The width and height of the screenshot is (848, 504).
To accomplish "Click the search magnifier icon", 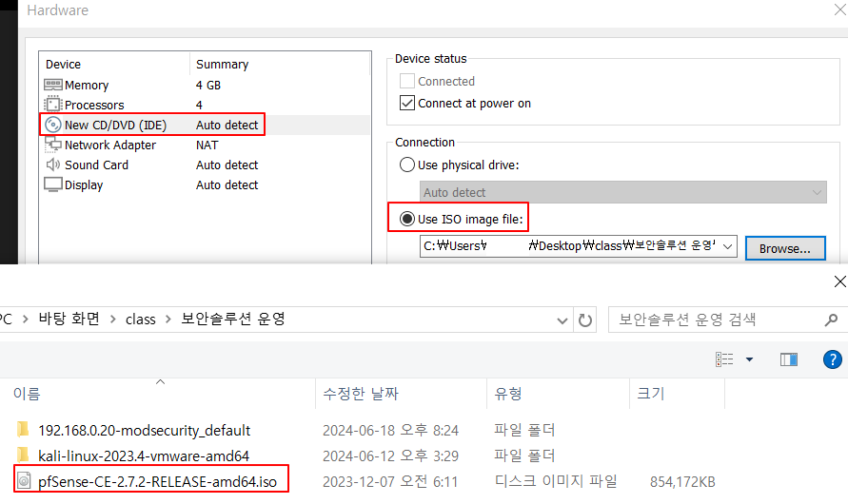I will pyautogui.click(x=831, y=320).
